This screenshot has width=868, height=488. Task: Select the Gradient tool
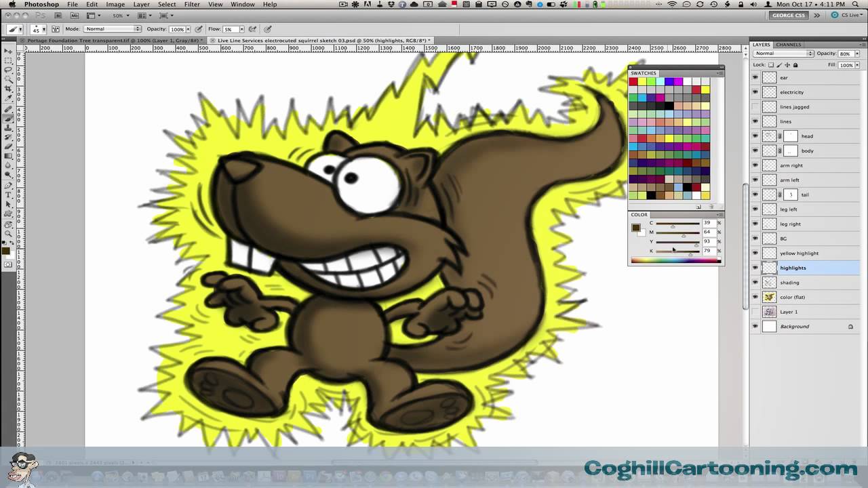[8, 156]
